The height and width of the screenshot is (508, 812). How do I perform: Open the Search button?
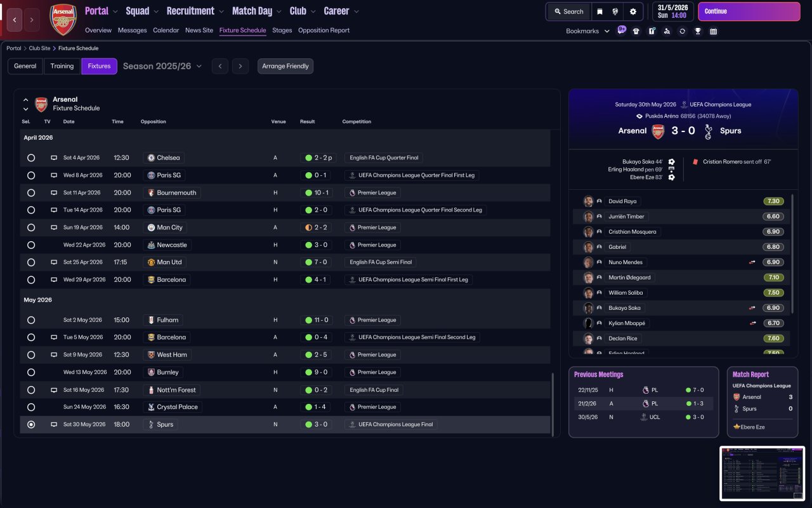pos(568,11)
